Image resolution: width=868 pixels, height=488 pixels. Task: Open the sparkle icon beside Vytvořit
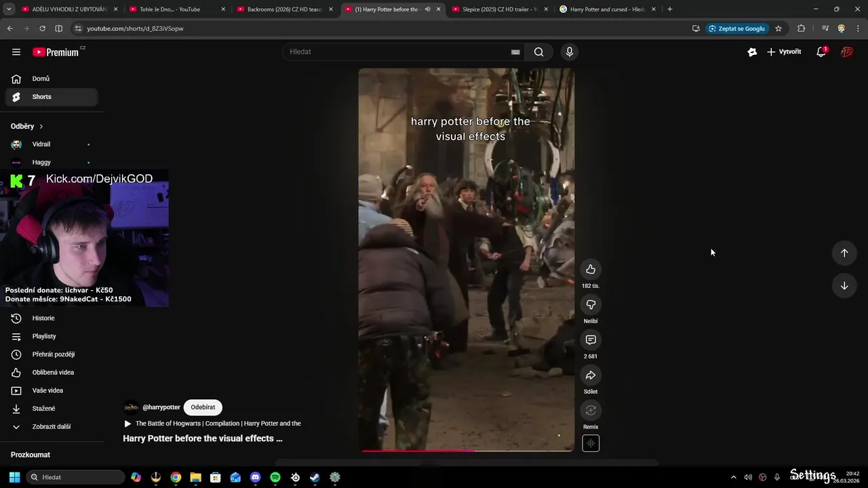point(752,52)
